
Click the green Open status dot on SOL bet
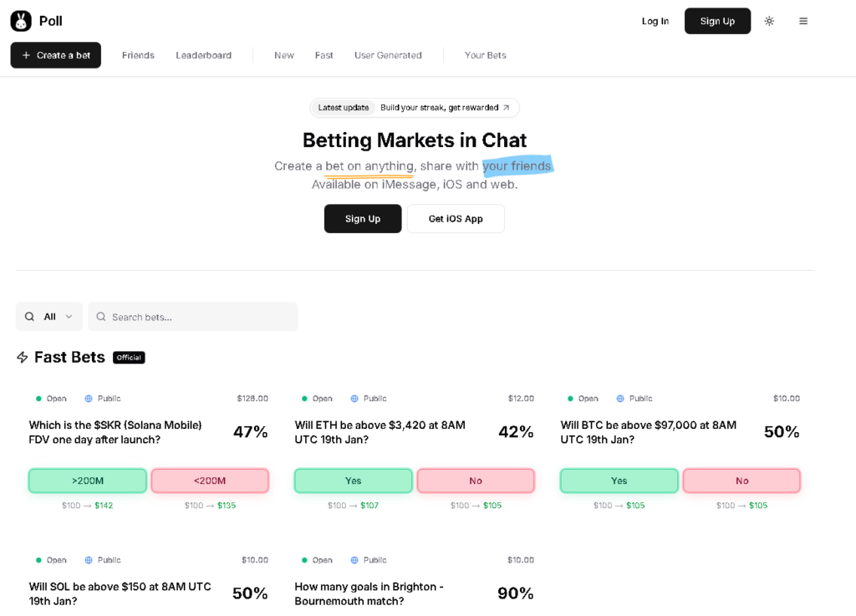pos(40,560)
